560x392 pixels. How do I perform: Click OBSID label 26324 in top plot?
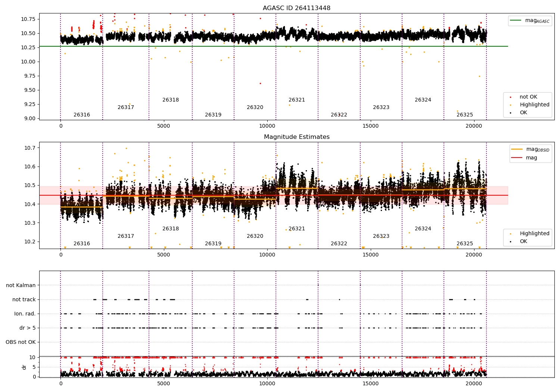pyautogui.click(x=423, y=100)
